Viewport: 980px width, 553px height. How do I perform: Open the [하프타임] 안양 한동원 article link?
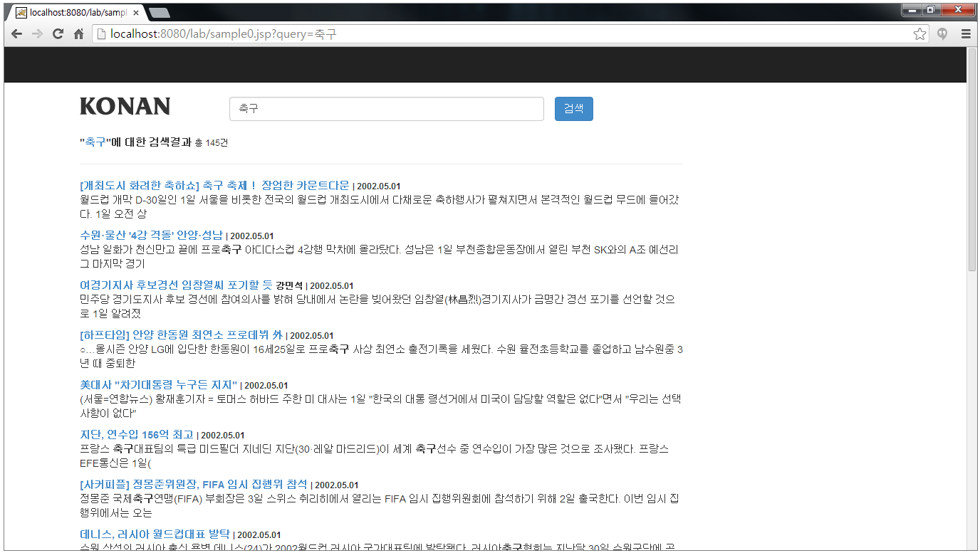coord(181,335)
